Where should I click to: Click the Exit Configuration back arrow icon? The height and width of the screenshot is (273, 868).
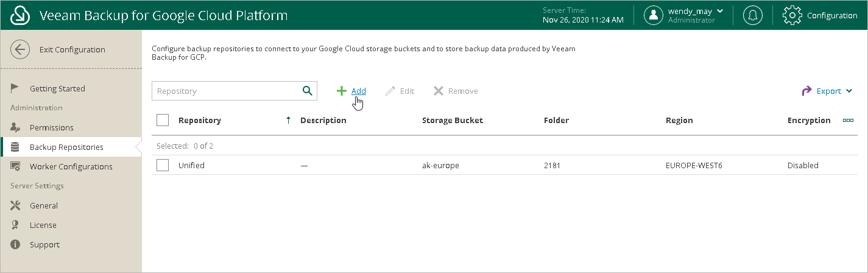(x=20, y=50)
